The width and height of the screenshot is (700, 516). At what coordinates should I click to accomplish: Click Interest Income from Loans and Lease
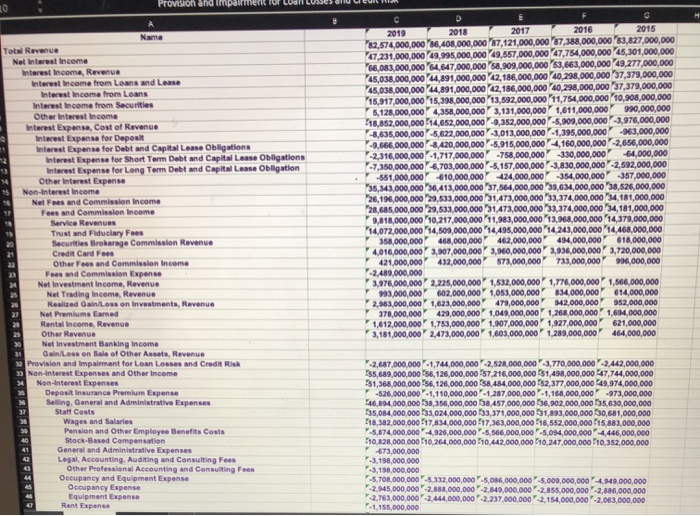[x=106, y=83]
